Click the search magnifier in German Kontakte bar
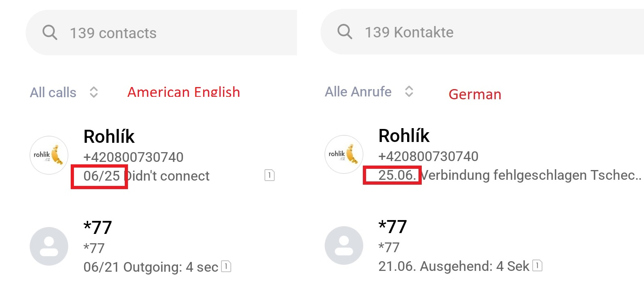 tap(345, 31)
